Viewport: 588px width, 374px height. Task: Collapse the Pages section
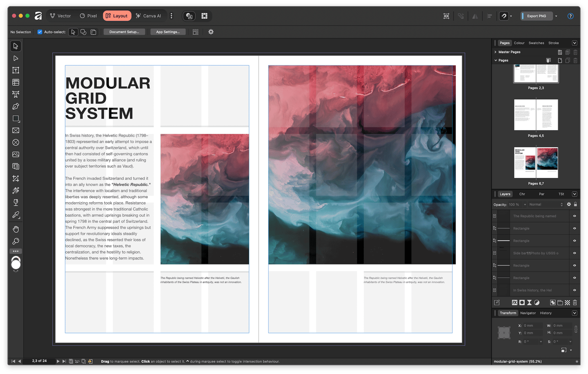(495, 60)
